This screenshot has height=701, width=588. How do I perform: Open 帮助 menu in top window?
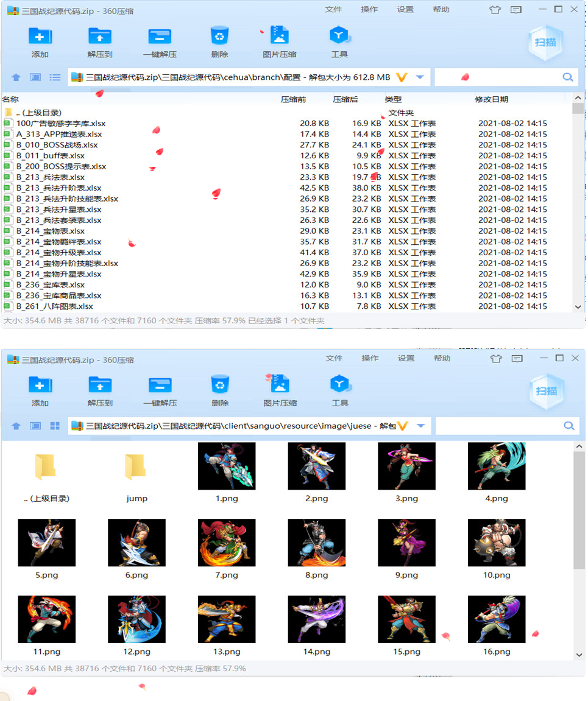point(441,9)
